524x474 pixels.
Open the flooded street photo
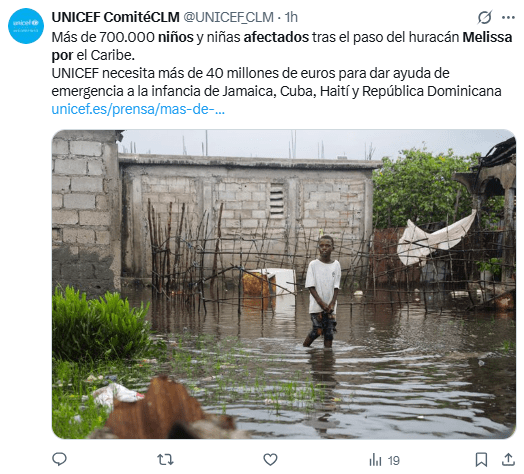[x=284, y=284]
